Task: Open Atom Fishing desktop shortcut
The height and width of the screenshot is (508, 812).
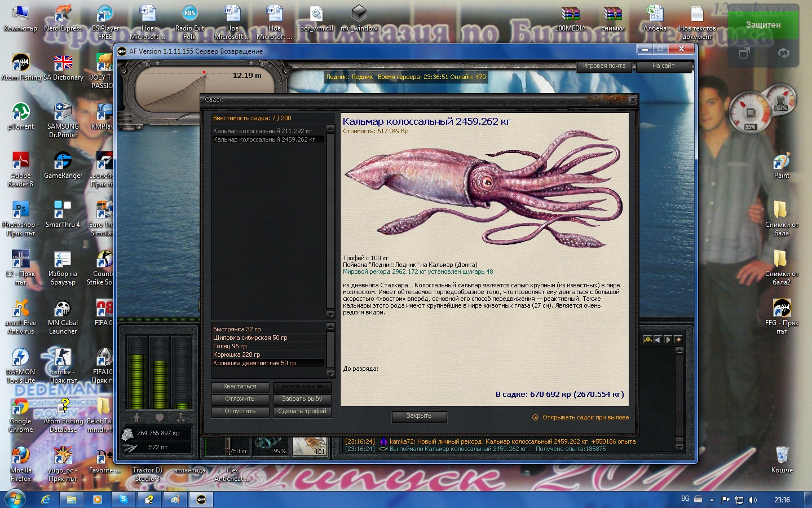Action: [21, 67]
